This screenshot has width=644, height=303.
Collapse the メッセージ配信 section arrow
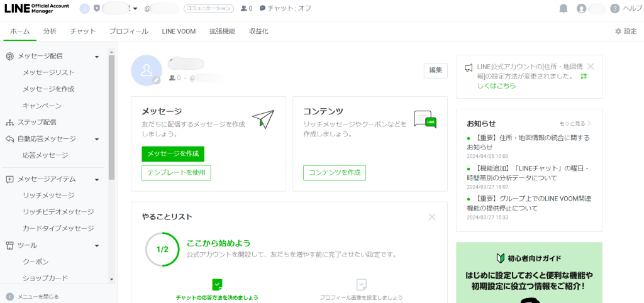[x=97, y=57]
